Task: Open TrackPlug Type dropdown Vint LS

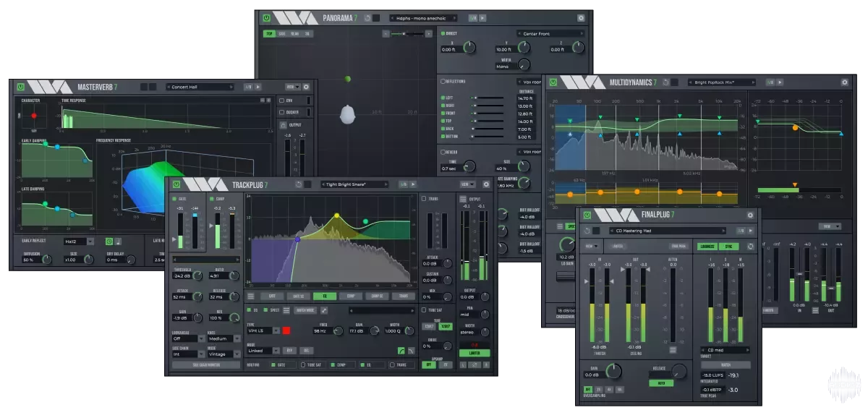Action: 263,330
